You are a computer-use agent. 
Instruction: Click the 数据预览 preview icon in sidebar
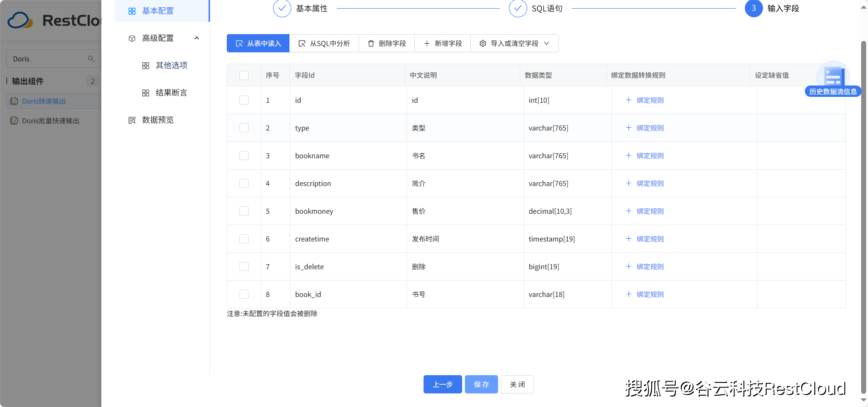[132, 120]
